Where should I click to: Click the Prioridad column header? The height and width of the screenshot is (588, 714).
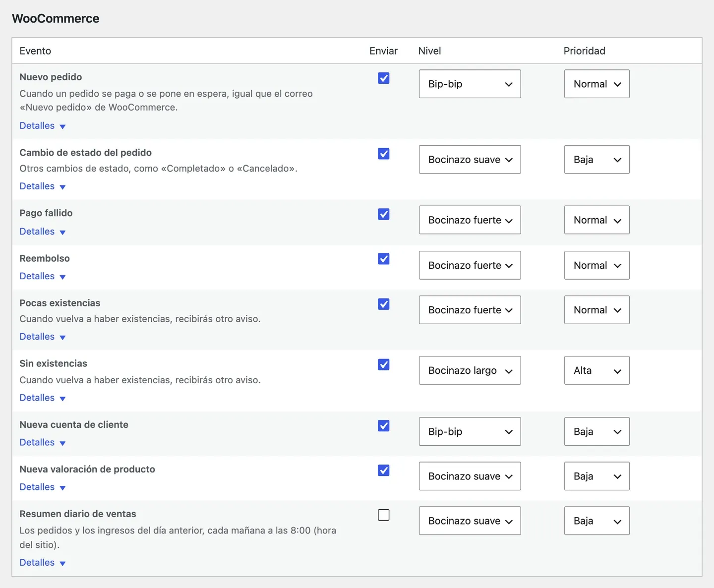tap(584, 51)
